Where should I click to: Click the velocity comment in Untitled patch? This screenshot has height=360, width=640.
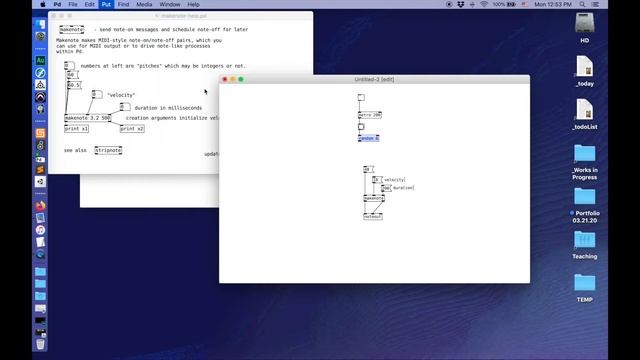(394, 180)
